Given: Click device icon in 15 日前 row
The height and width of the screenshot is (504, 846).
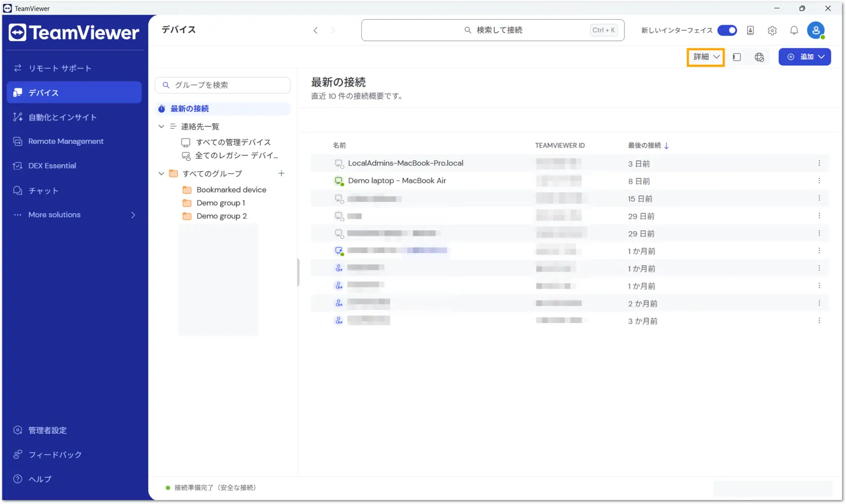Looking at the screenshot, I should pyautogui.click(x=339, y=199).
